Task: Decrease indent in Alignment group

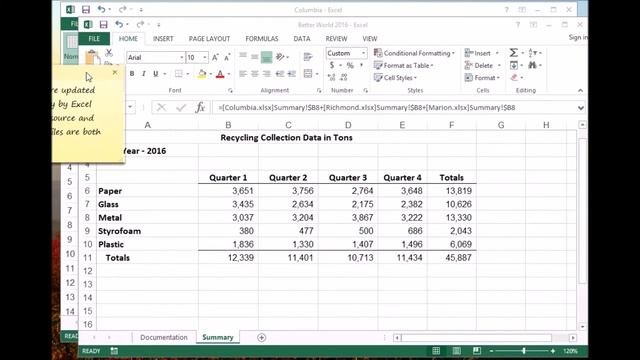Action: click(x=280, y=74)
